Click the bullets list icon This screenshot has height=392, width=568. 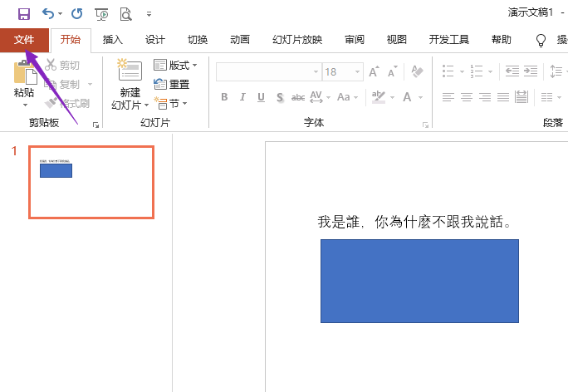(x=448, y=71)
